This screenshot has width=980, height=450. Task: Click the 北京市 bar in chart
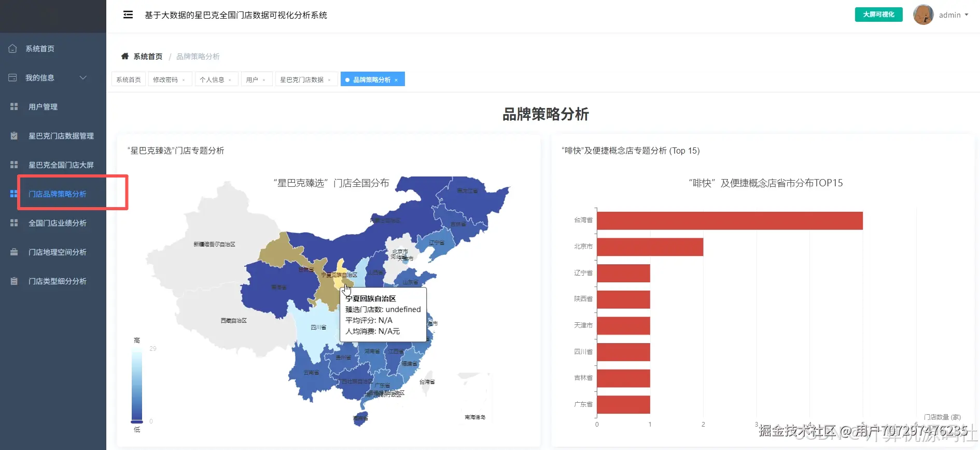[x=650, y=247]
